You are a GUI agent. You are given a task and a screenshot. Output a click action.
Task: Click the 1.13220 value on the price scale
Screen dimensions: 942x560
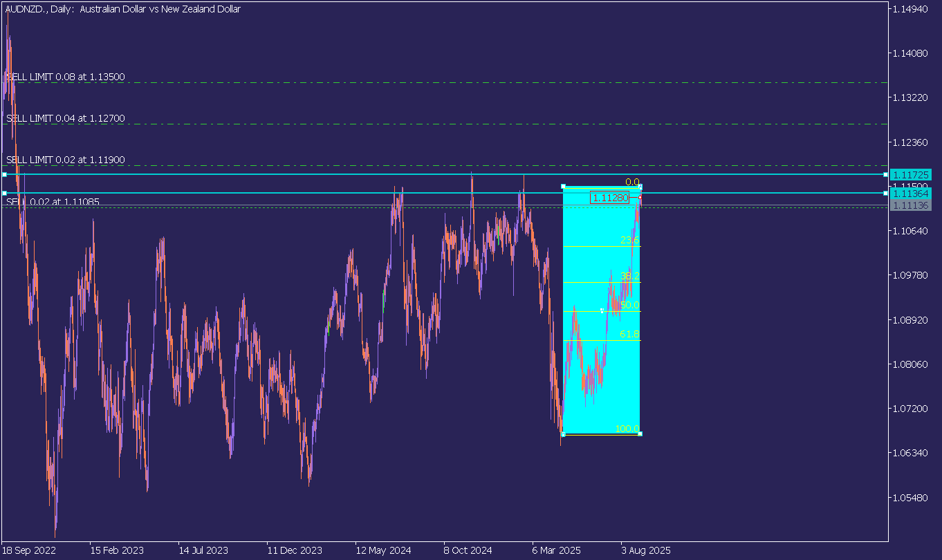pos(909,97)
